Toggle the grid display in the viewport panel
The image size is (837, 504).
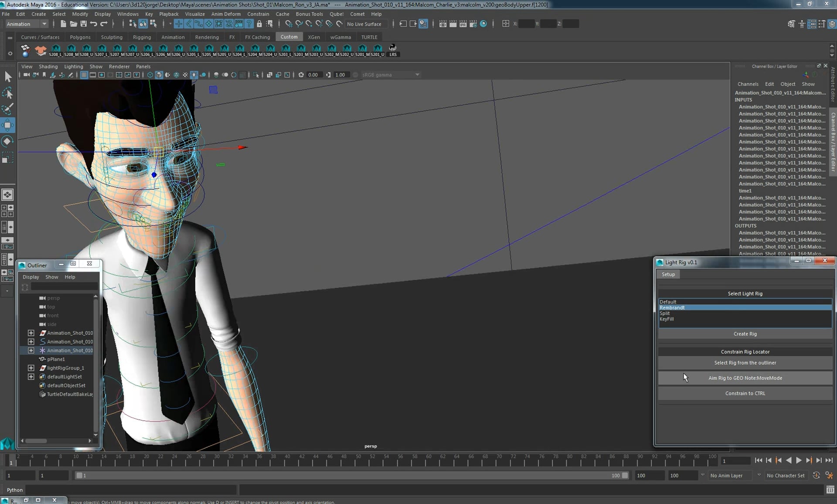point(84,75)
